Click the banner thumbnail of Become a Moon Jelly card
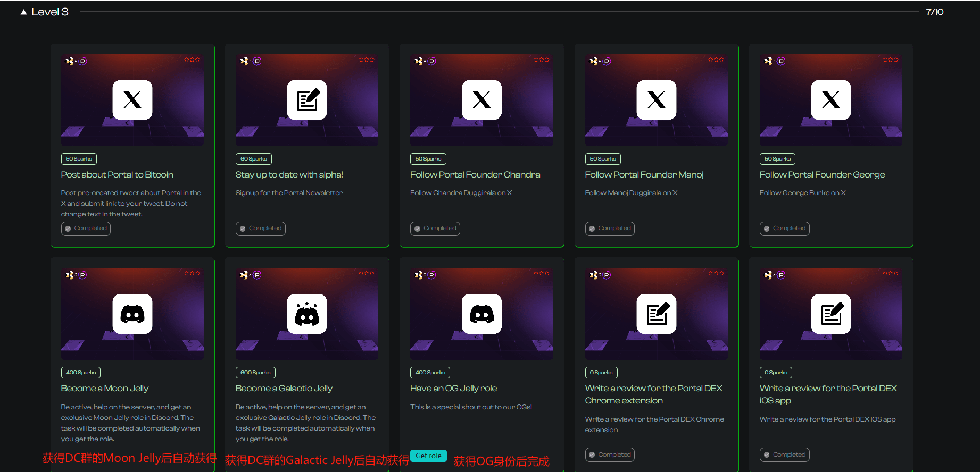The image size is (980, 472). coord(132,314)
